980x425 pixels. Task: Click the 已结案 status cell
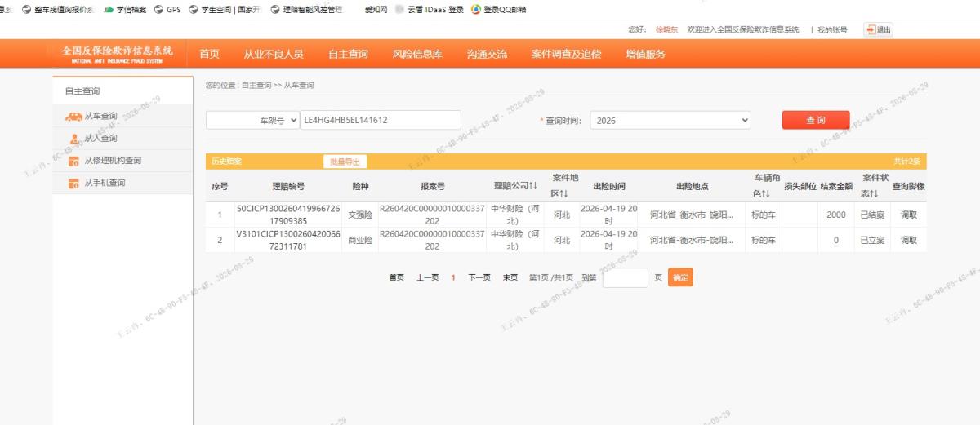(872, 215)
